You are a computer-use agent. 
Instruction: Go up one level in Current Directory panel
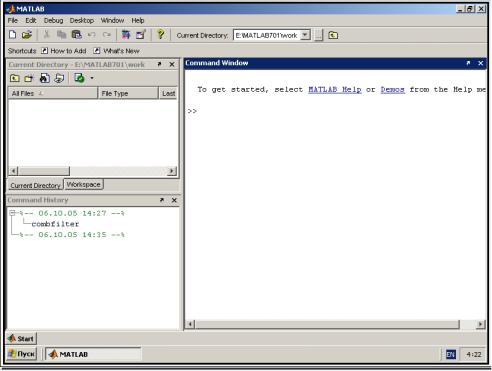point(14,78)
